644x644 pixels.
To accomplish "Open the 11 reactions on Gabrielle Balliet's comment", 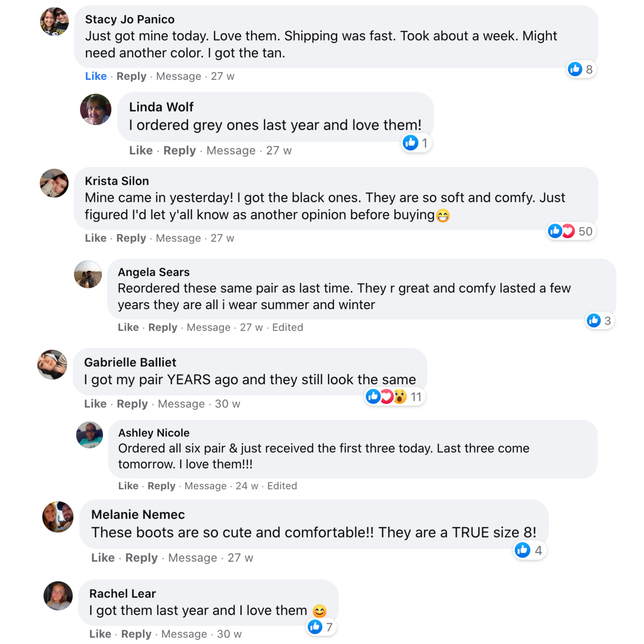I will pos(394,397).
